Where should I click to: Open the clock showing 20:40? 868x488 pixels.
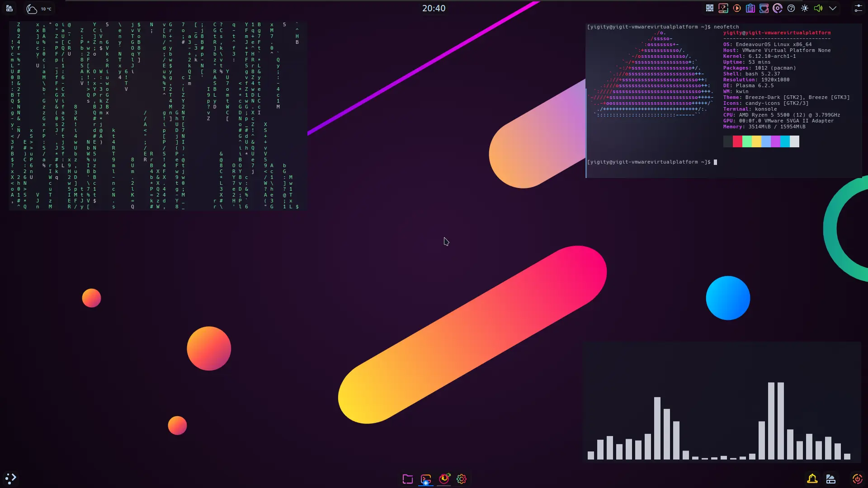tap(434, 8)
